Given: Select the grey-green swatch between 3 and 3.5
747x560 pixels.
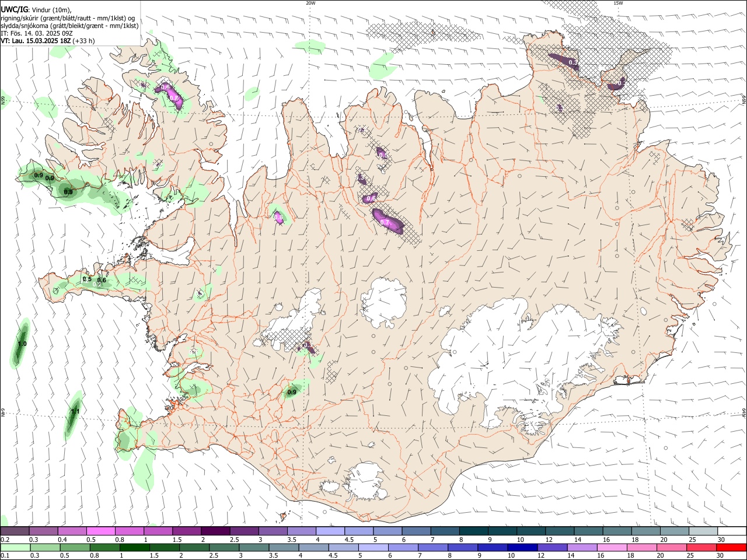Looking at the screenshot, I should coord(254,547).
